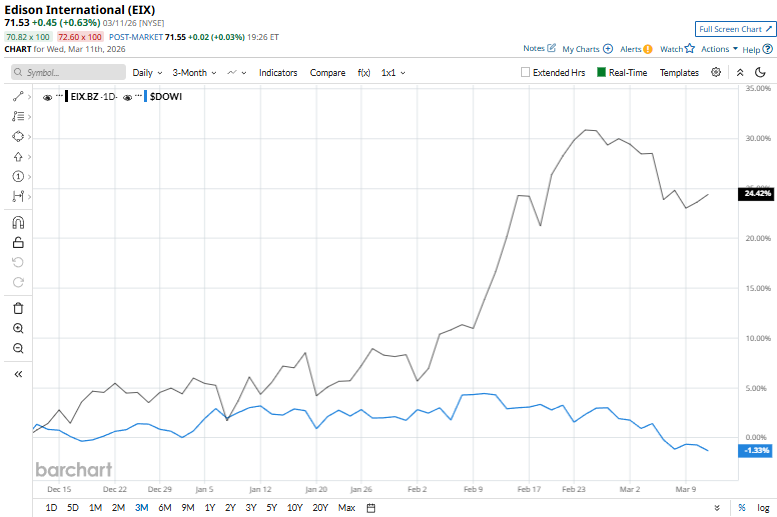Zoom in with the plus magnifier
Screen dimensions: 777x517
(18, 328)
